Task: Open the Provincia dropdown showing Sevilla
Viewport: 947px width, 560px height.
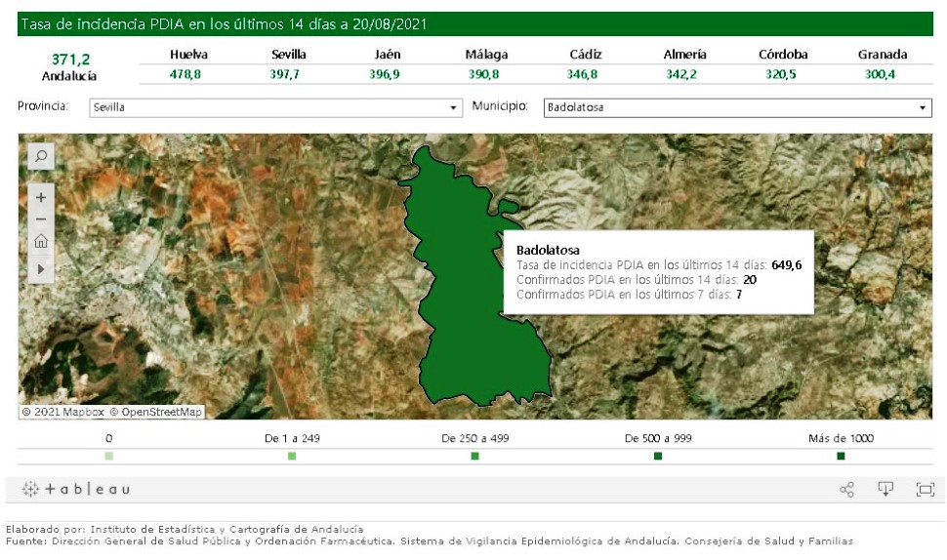Action: (275, 107)
